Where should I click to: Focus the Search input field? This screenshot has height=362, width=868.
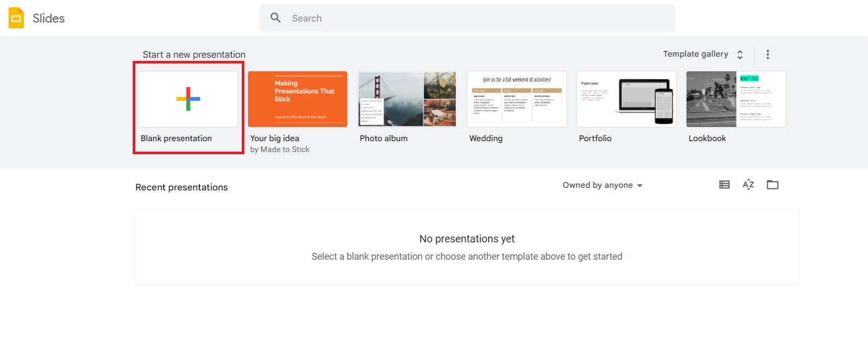click(x=467, y=18)
